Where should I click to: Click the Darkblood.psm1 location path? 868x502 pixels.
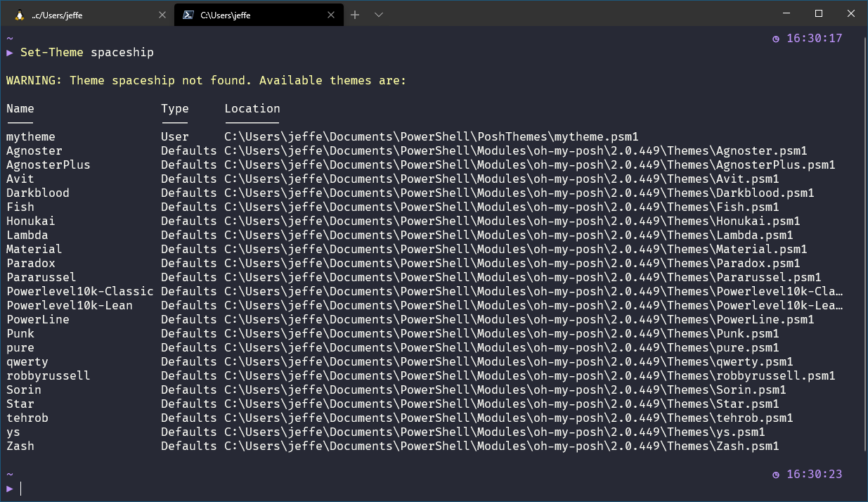[x=519, y=193]
